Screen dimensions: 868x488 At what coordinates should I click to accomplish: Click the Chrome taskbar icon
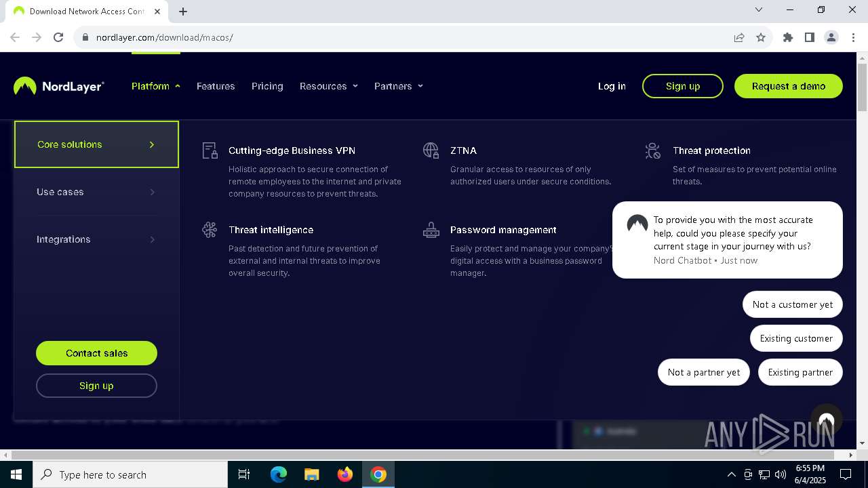(378, 474)
